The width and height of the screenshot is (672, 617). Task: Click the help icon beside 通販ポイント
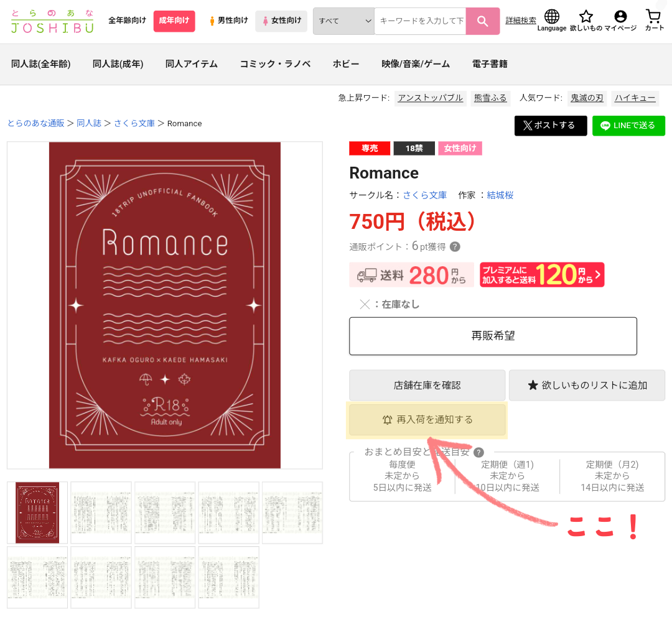tap(455, 247)
